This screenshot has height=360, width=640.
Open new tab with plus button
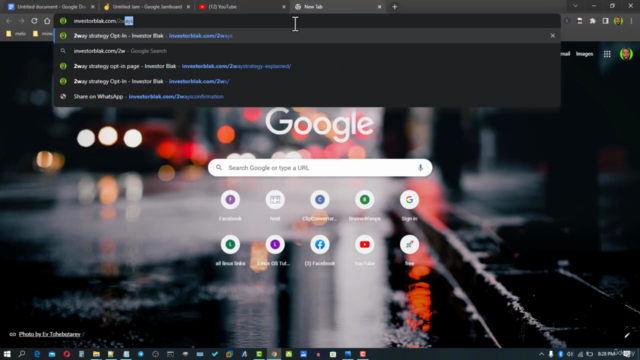click(395, 7)
